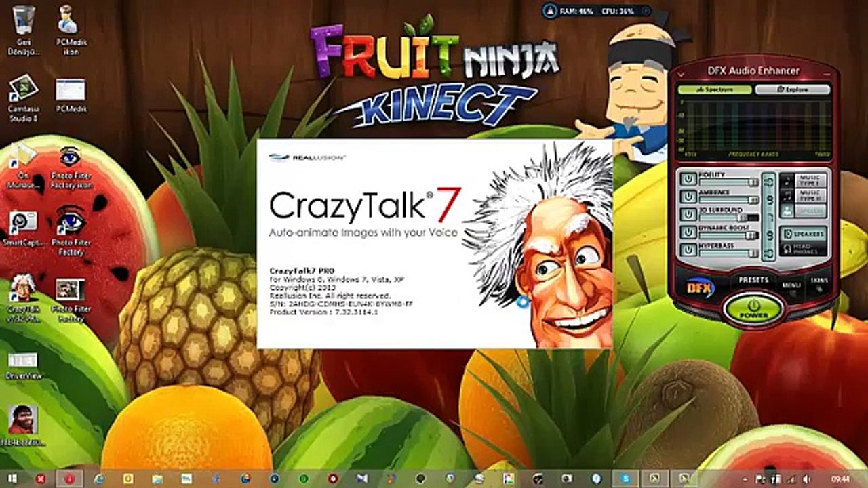
Task: Open the DFX Presets list
Action: tap(753, 280)
